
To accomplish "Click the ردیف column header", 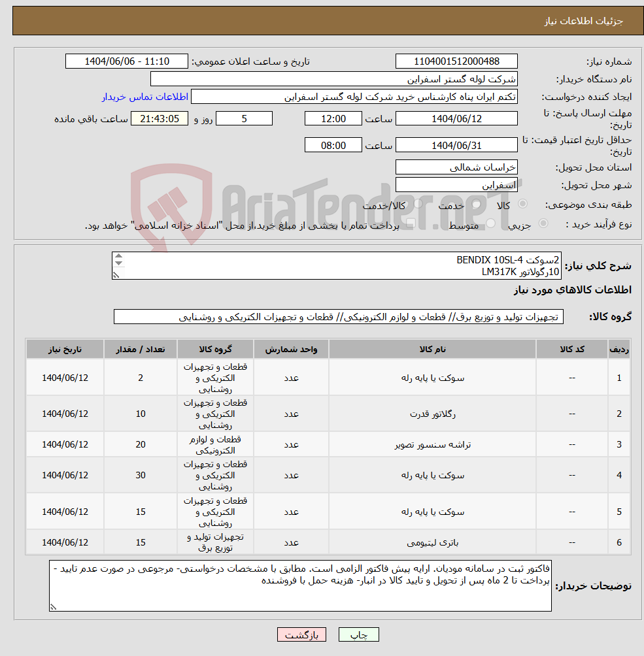I will click(x=619, y=350).
